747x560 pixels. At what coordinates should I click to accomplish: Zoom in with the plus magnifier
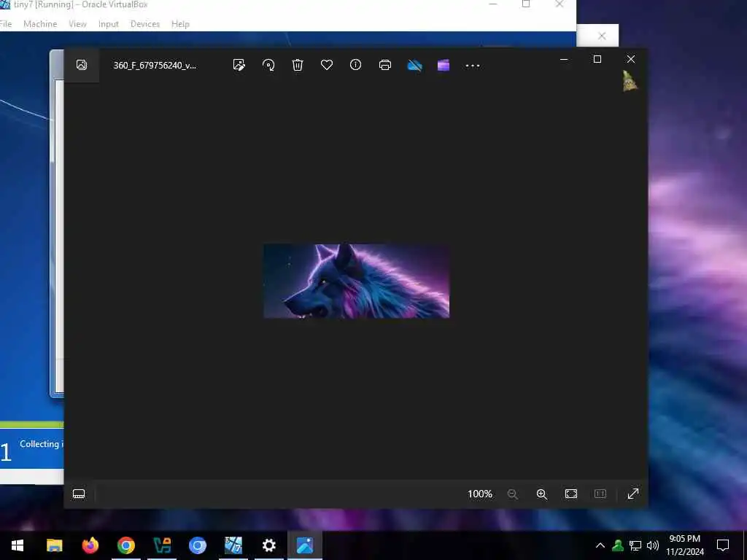(x=542, y=494)
